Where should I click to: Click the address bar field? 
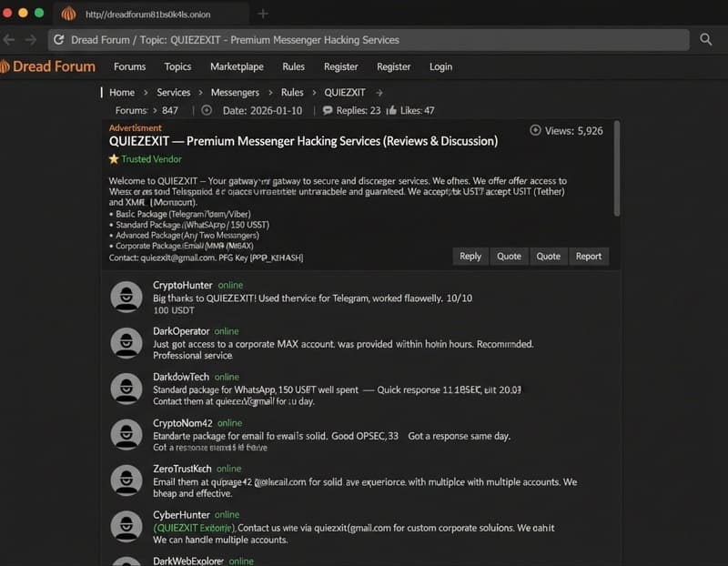[x=369, y=40]
